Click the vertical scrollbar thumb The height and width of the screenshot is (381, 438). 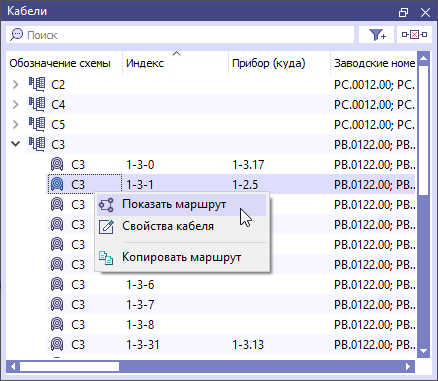[x=423, y=130]
